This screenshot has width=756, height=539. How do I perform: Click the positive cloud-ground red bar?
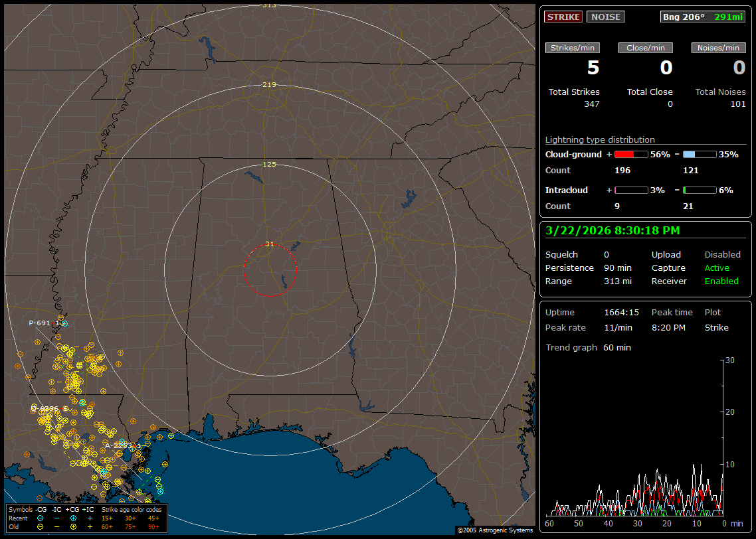tap(630, 155)
